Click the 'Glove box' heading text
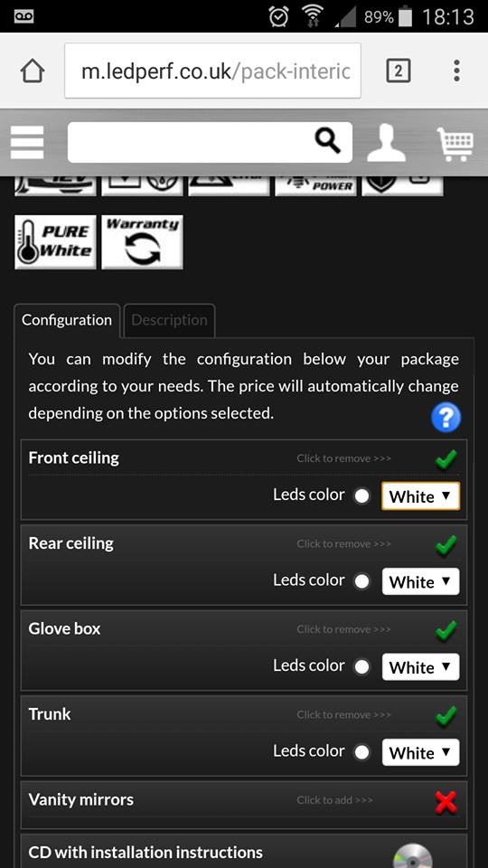 coord(64,629)
